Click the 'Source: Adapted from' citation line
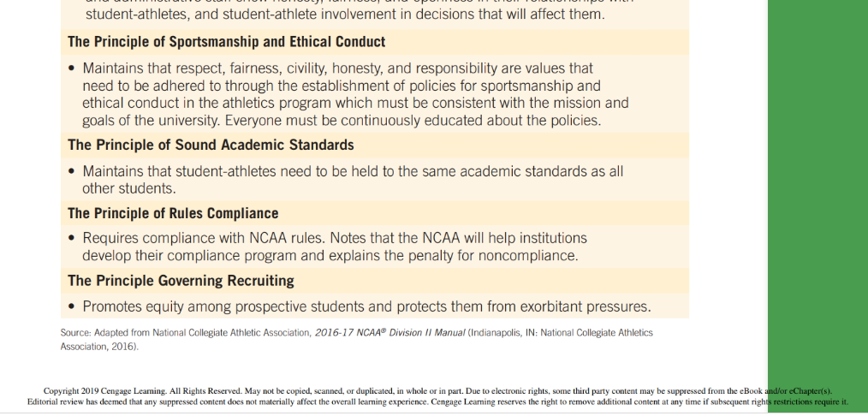This screenshot has height=416, width=868. pyautogui.click(x=356, y=333)
